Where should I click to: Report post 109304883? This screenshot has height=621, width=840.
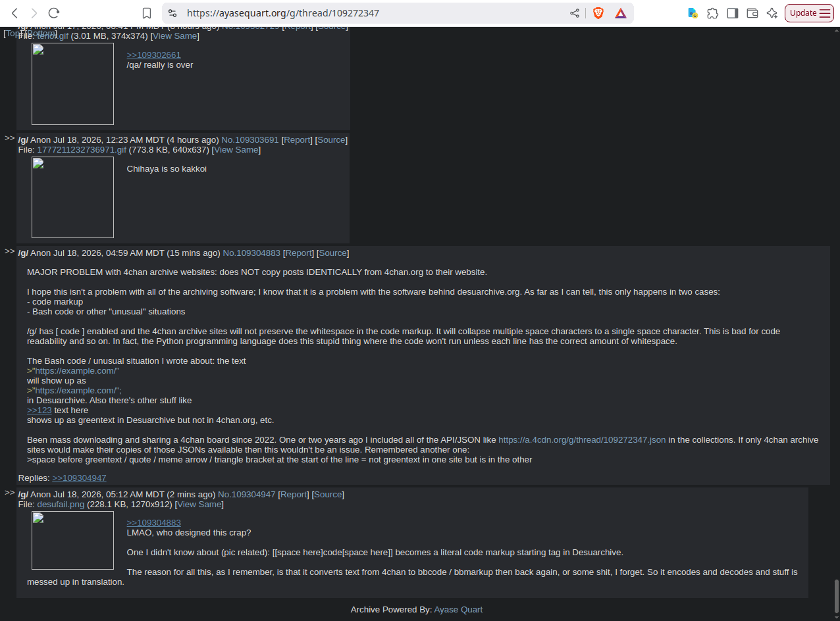[298, 253]
